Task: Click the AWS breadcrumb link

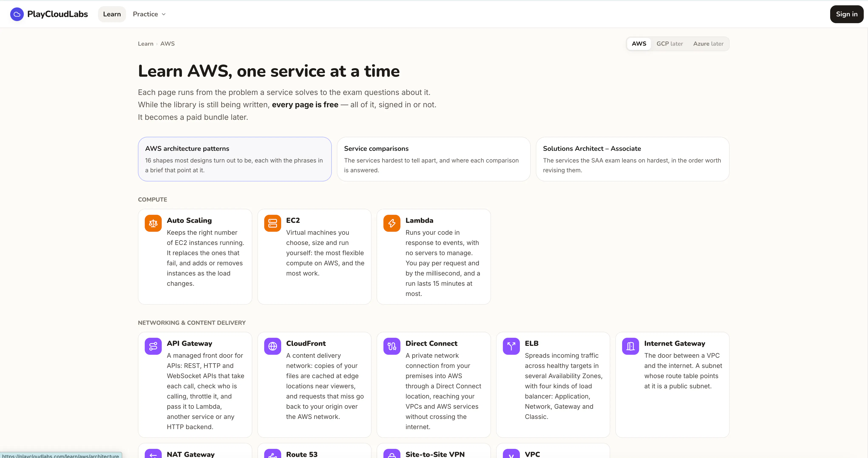Action: (167, 44)
